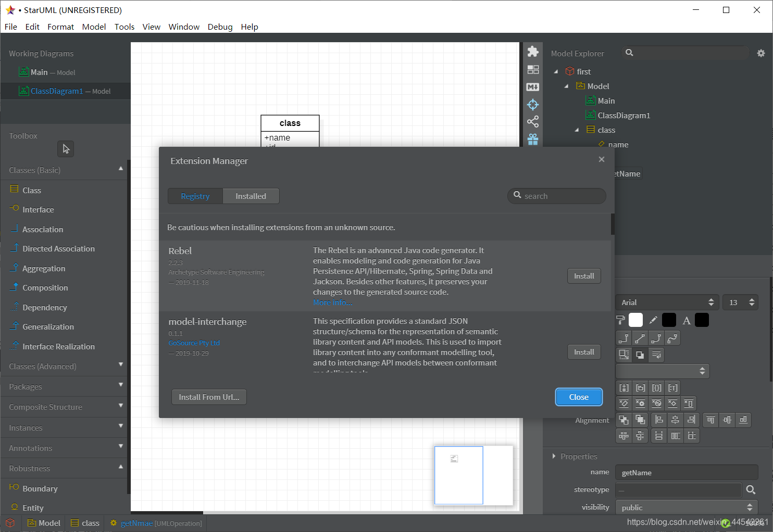Click the Model Explorer search box
Viewport: 773px width, 532px height.
(x=685, y=53)
